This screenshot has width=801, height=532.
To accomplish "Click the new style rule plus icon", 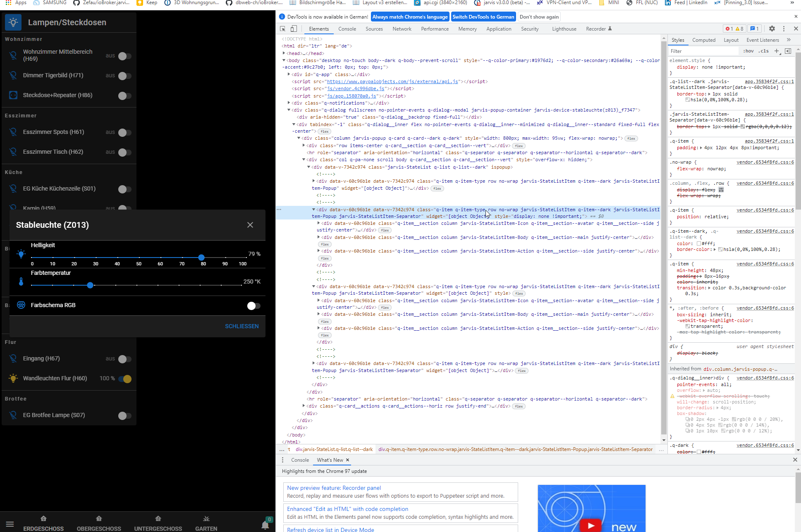I will [777, 51].
